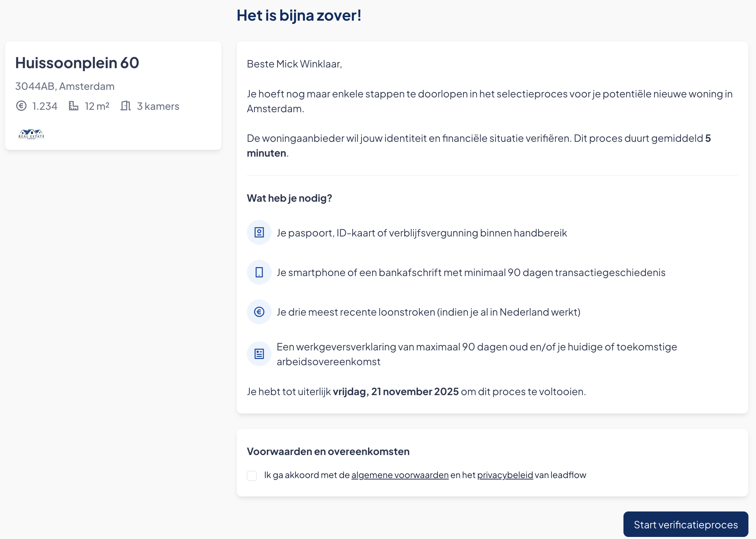Click the passport ID document icon
Image resolution: width=756 pixels, height=539 pixels.
pos(259,233)
